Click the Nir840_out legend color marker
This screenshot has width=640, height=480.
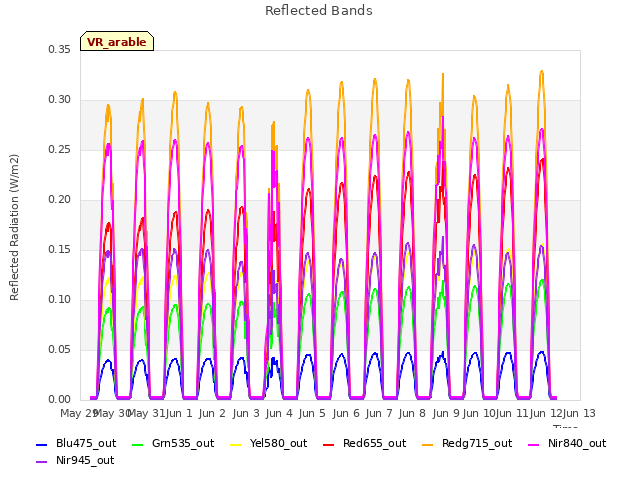534,444
